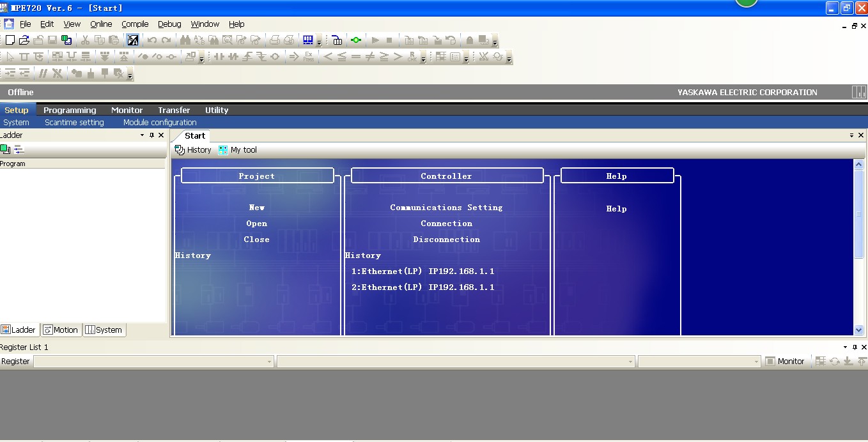Viewport: 868px width, 442px height.
Task: Click the History icon in Start tab
Action: pyautogui.click(x=180, y=150)
